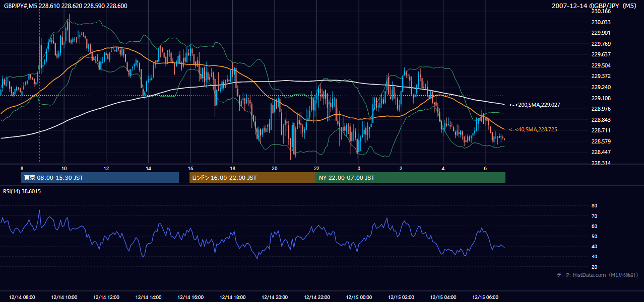This screenshot has width=644, height=302.
Task: Click hour tick 18 under price chart
Action: coord(232,168)
